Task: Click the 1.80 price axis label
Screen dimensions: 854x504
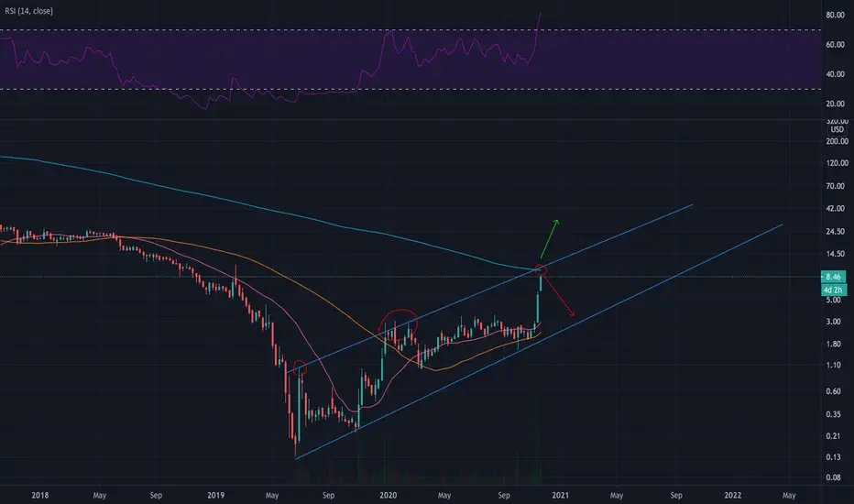Action: click(x=833, y=344)
